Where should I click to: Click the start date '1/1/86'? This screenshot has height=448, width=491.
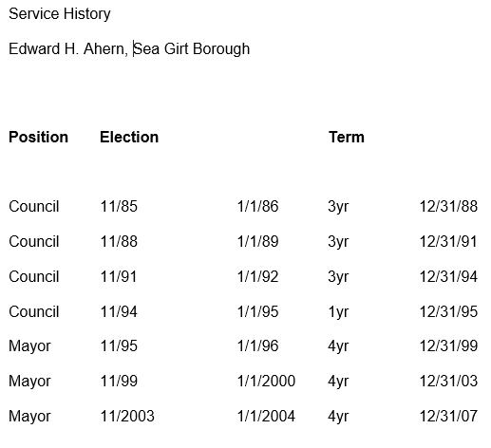[257, 207]
